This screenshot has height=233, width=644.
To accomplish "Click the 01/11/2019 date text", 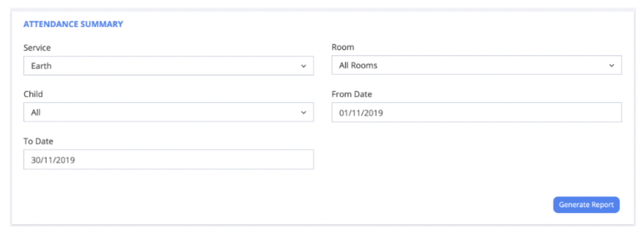I will [361, 113].
